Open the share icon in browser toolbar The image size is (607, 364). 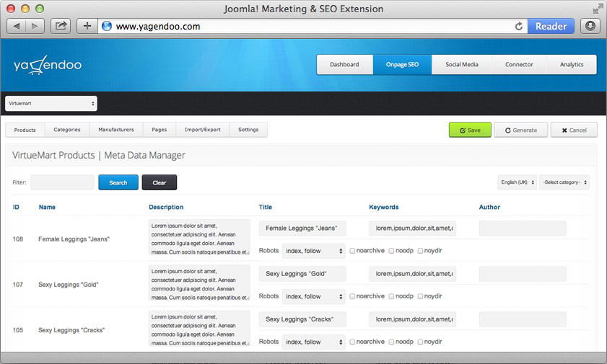pyautogui.click(x=61, y=26)
